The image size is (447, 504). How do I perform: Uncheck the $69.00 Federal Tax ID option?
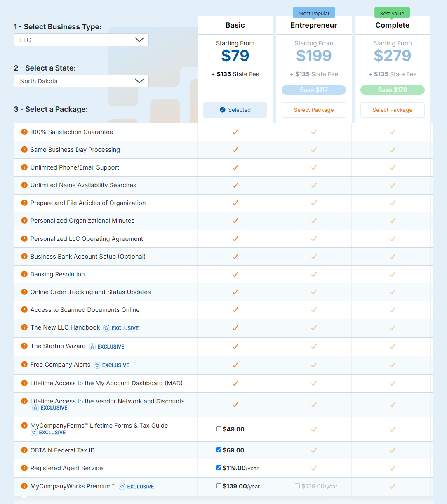point(219,450)
